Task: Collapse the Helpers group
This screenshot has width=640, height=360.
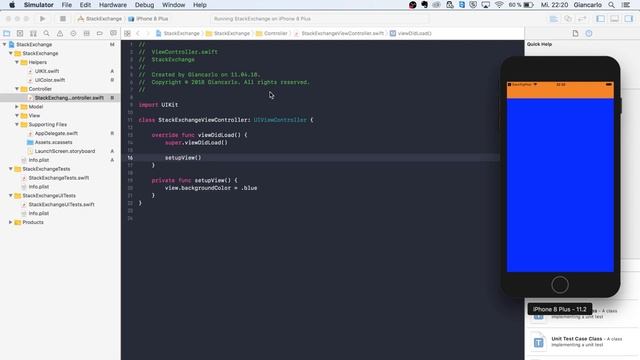Action: coord(17,62)
